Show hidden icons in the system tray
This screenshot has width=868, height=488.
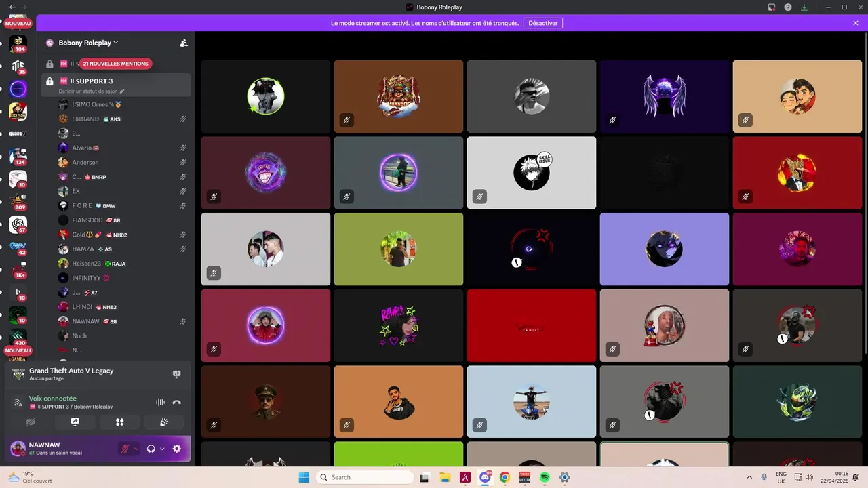749,477
